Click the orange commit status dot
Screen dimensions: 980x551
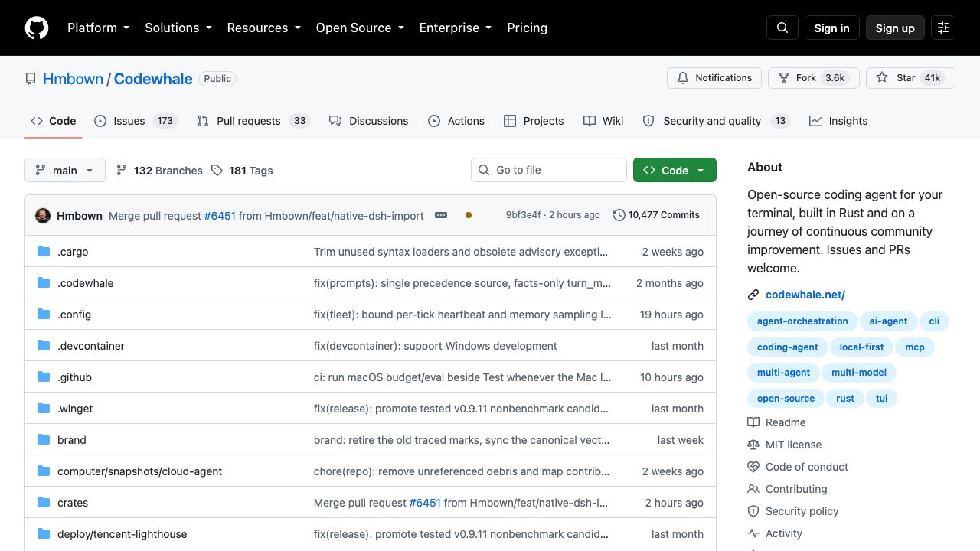469,215
